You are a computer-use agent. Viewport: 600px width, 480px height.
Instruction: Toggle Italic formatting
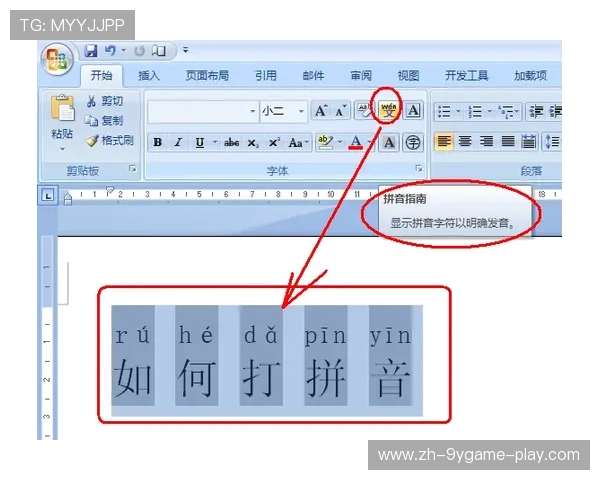[x=178, y=142]
